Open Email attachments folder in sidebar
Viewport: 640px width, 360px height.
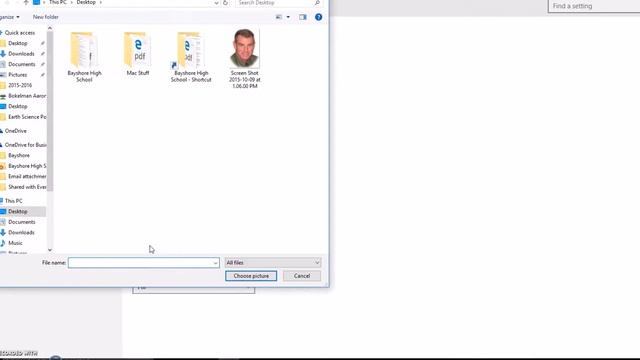point(27,177)
